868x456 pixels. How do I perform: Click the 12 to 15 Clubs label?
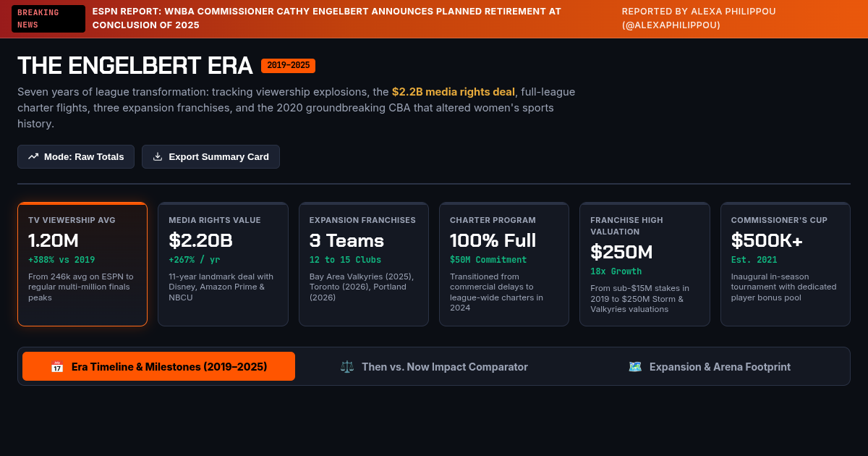click(x=345, y=260)
